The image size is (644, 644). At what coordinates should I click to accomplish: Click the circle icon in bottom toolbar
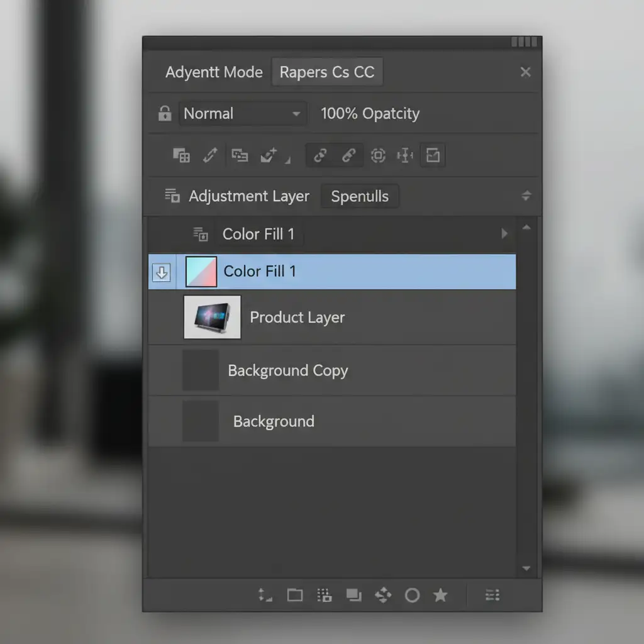[x=412, y=595]
